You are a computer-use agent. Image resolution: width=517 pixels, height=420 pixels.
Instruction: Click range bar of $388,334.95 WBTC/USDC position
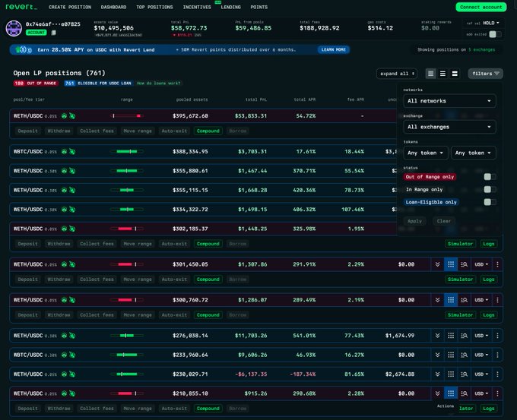[127, 152]
